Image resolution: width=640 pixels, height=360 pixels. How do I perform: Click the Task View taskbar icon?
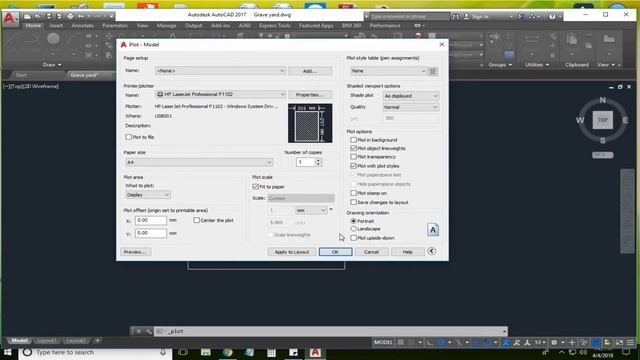[183, 352]
